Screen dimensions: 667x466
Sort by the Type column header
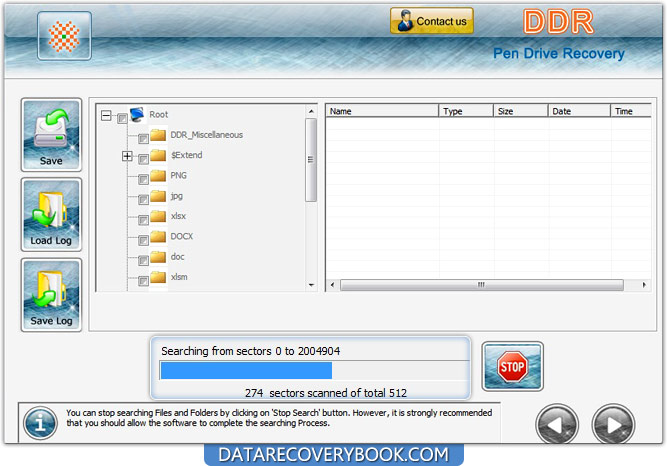pyautogui.click(x=466, y=111)
